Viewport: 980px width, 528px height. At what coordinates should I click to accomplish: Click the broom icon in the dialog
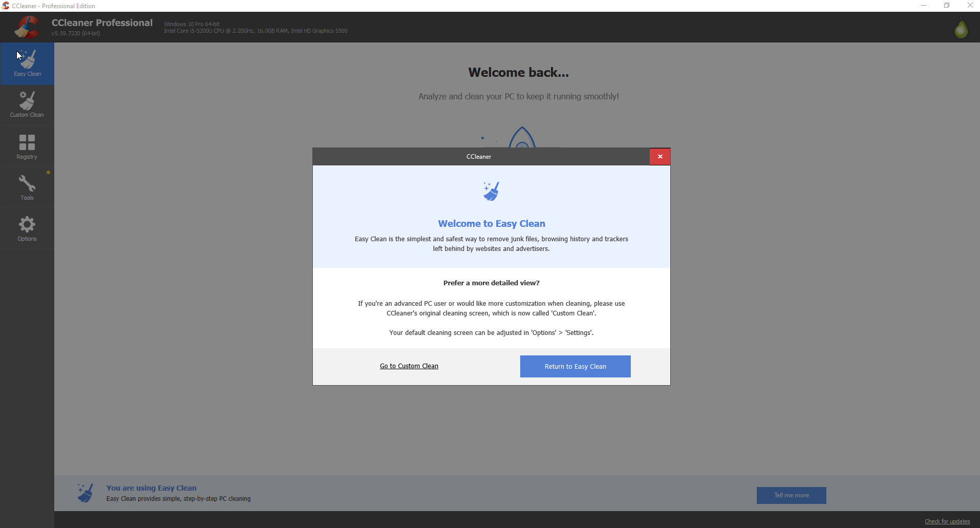coord(491,191)
